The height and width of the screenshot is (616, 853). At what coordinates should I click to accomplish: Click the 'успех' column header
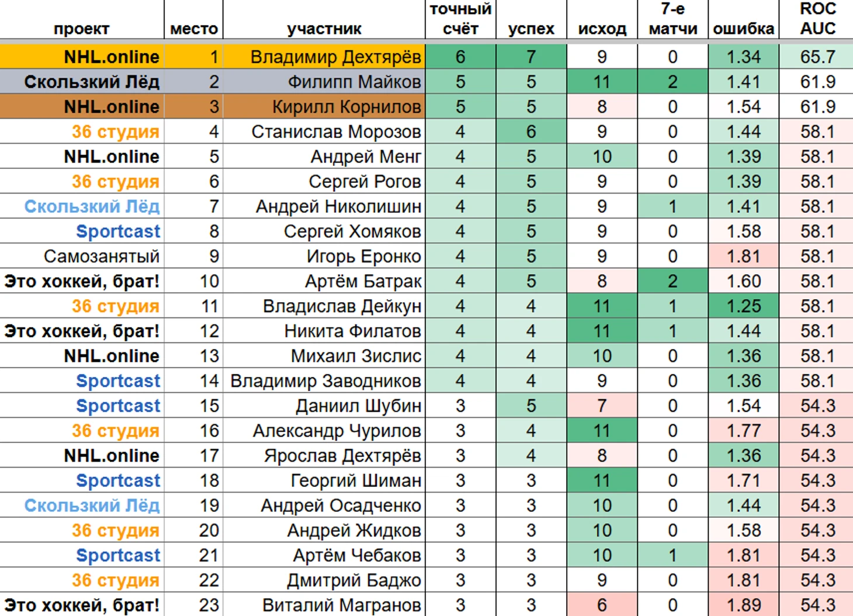click(530, 28)
